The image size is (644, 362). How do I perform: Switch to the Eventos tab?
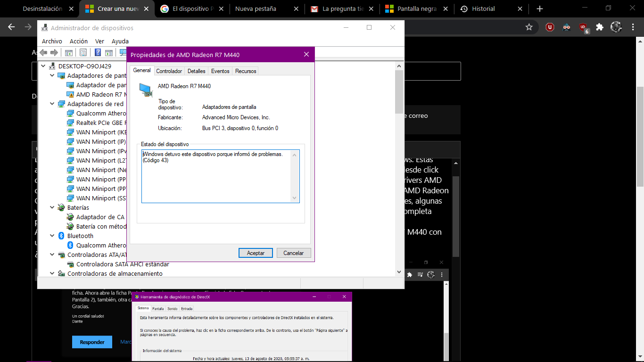(x=220, y=71)
